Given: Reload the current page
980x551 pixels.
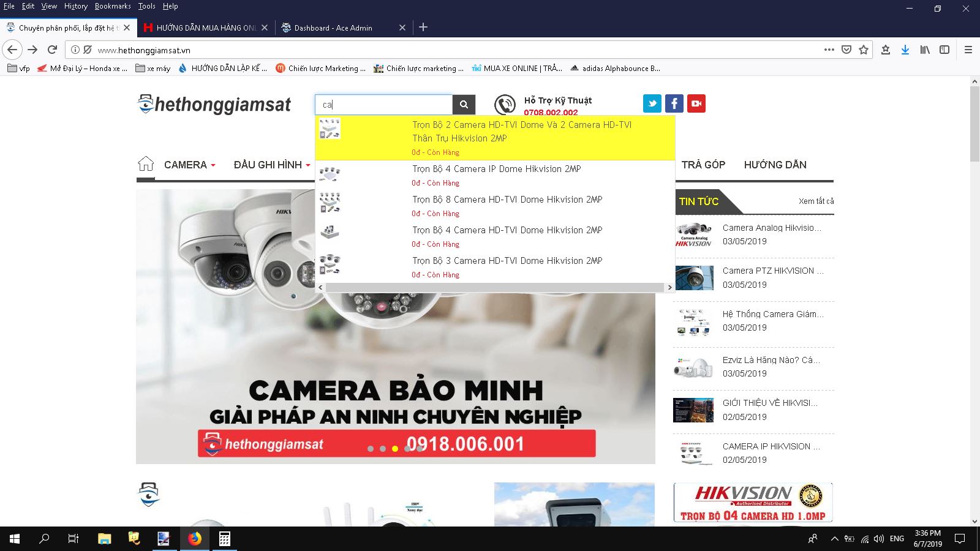Looking at the screenshot, I should tap(53, 50).
